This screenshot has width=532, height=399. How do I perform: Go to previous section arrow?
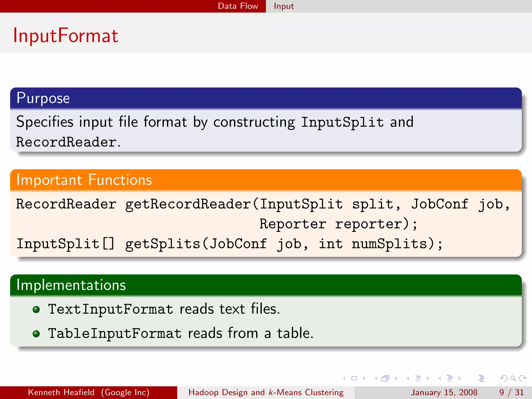tap(440, 378)
